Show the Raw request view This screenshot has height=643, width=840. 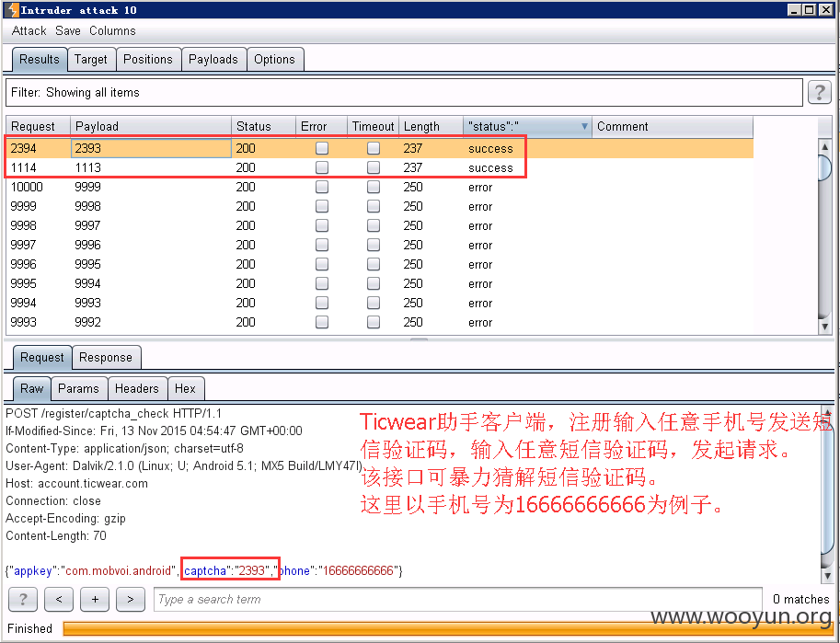pos(31,388)
